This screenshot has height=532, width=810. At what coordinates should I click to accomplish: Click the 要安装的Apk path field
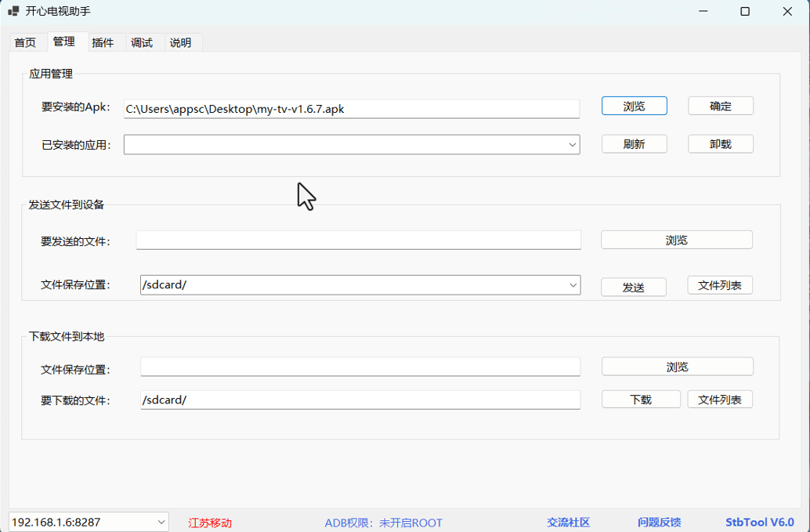[x=351, y=109]
